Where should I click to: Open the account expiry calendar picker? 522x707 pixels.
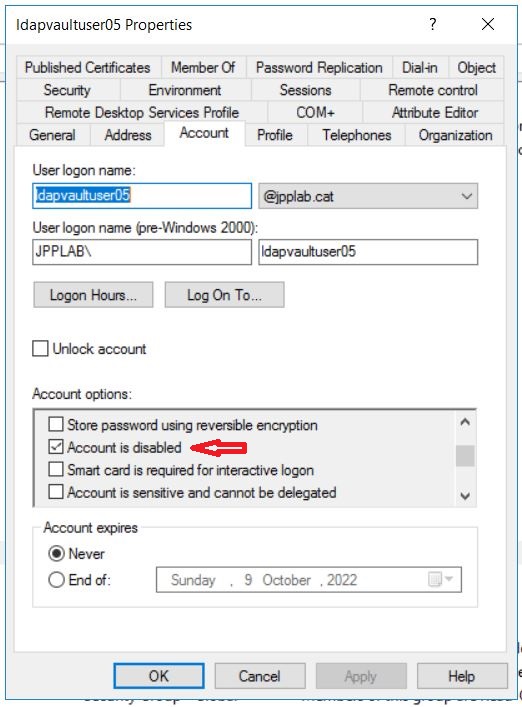pos(440,579)
